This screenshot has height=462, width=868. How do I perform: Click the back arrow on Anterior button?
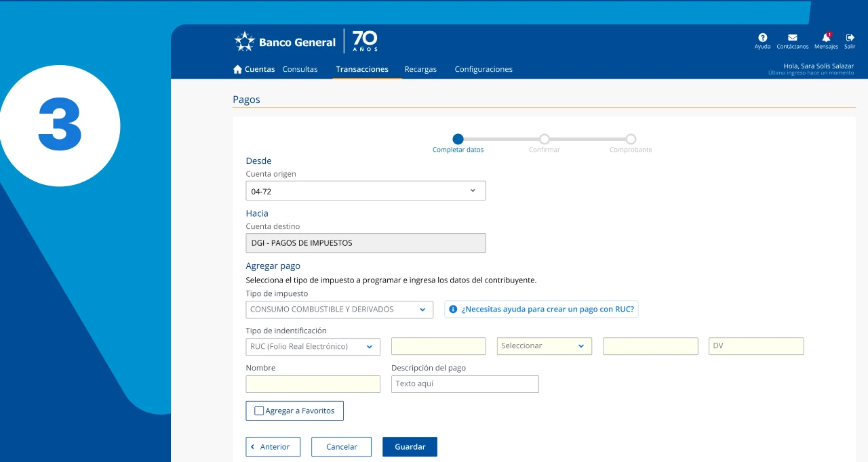coord(253,447)
